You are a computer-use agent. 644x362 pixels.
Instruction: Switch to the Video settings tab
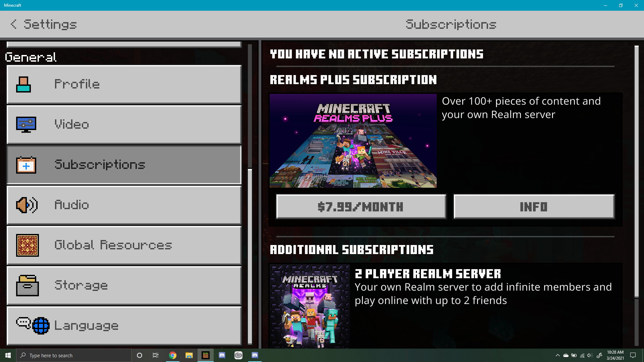click(x=124, y=125)
